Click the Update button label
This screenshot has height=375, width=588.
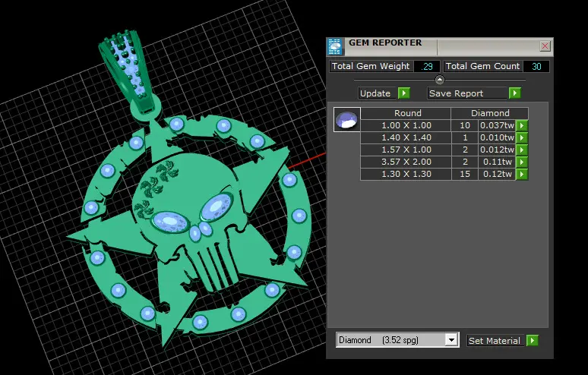pos(375,93)
